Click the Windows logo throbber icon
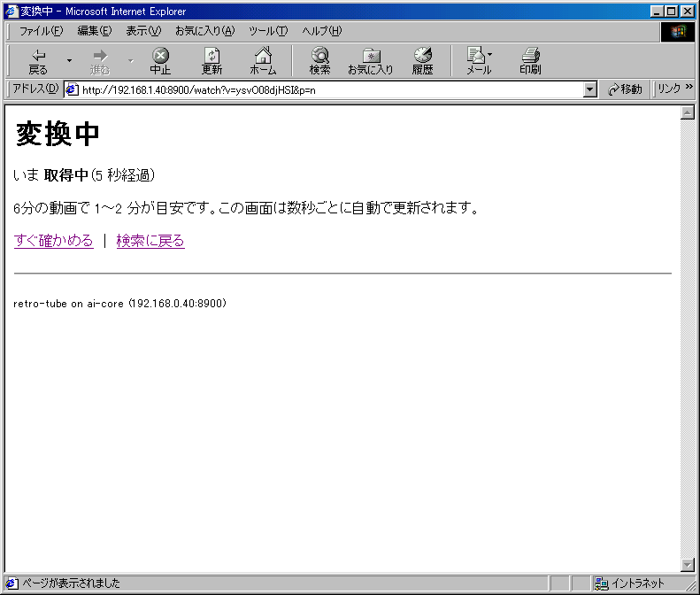The width and height of the screenshot is (700, 595). 677,31
